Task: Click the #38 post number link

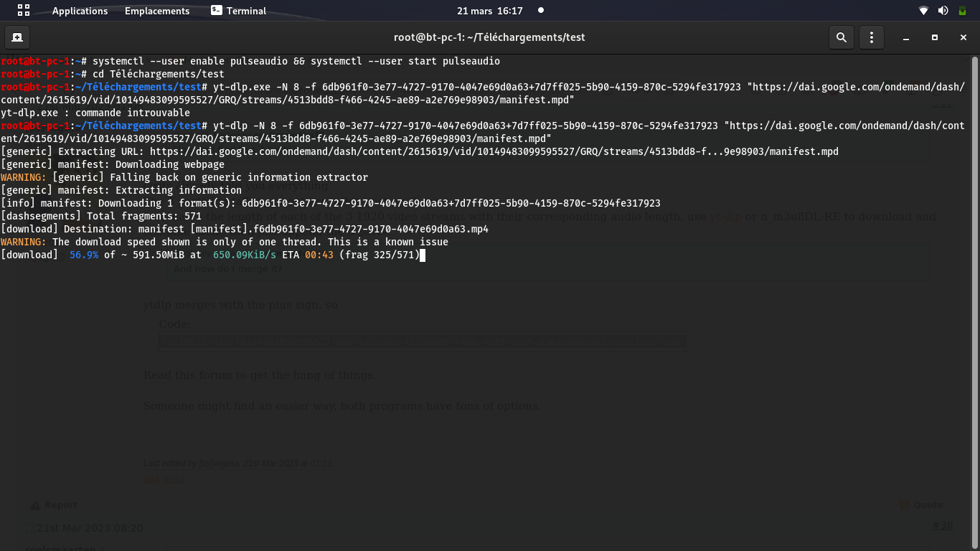Action: tap(942, 526)
